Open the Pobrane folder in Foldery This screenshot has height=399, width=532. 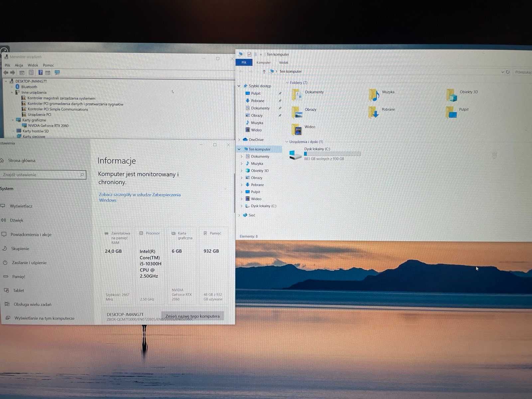pos(374,112)
